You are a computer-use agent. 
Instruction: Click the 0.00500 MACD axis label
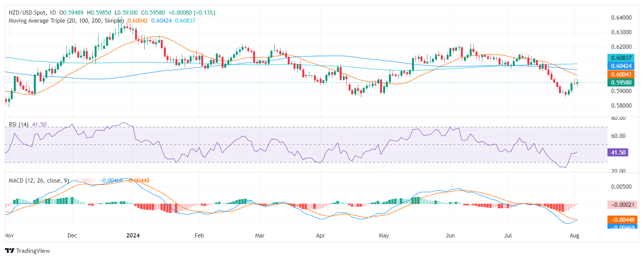621,187
